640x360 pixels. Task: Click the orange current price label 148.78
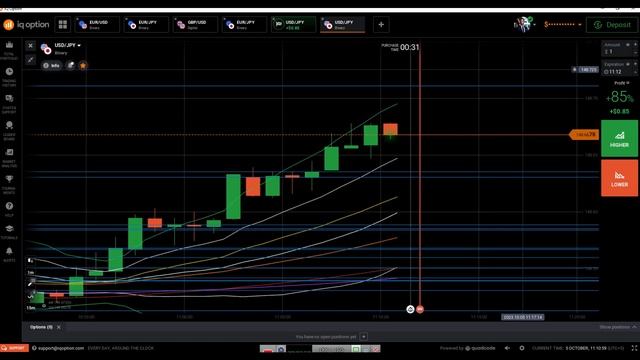click(584, 134)
